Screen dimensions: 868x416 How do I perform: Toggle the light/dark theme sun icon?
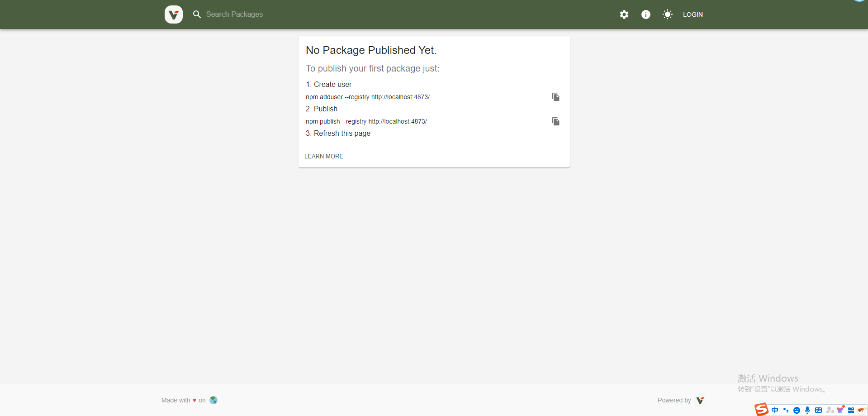click(x=668, y=14)
